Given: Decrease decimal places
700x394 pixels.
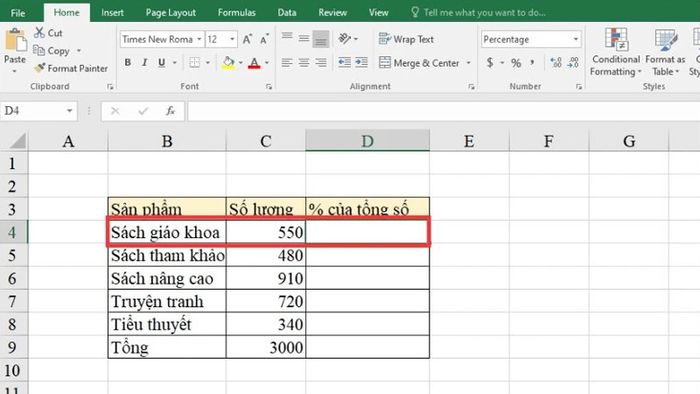Looking at the screenshot, I should 573,62.
